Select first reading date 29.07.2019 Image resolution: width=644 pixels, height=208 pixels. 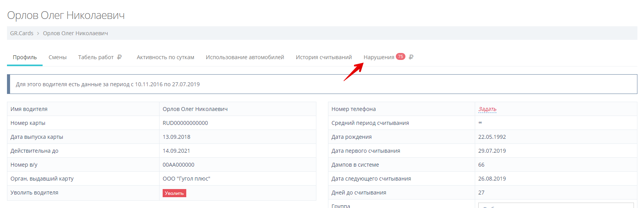492,151
